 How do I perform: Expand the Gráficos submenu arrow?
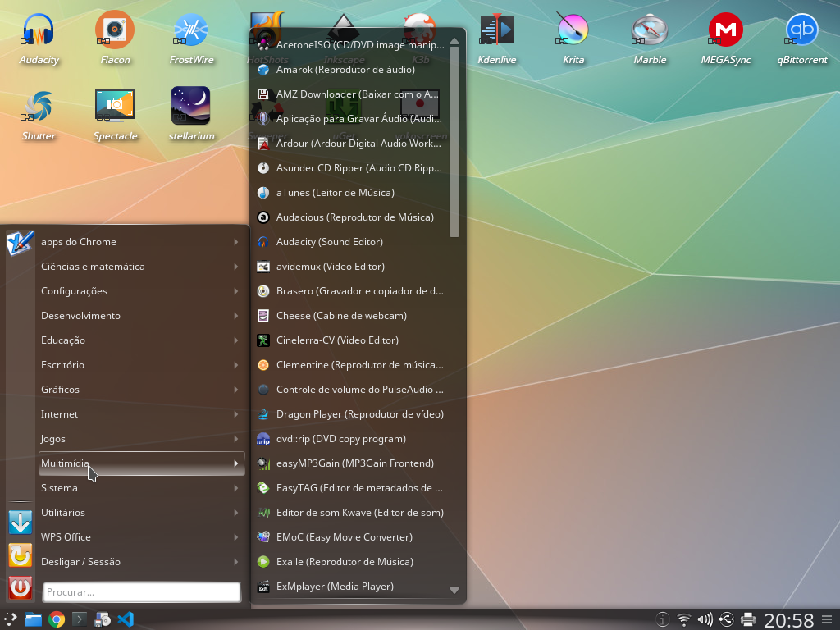click(x=235, y=390)
